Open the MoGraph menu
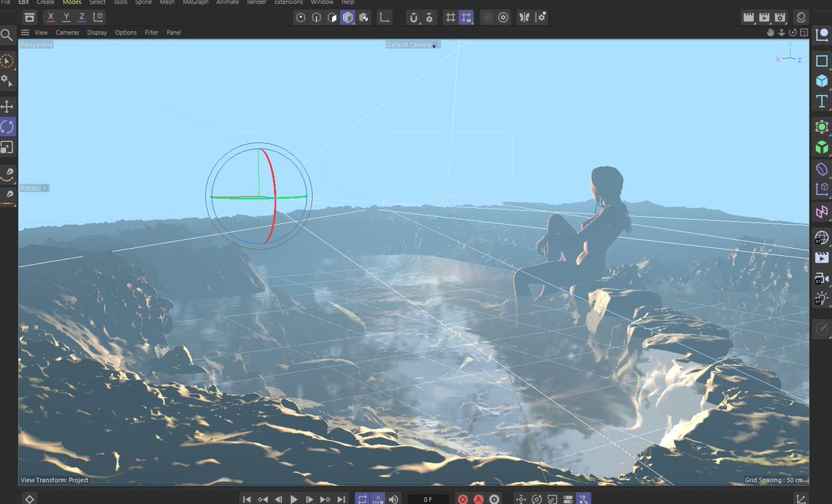832x504 pixels. pos(196,3)
